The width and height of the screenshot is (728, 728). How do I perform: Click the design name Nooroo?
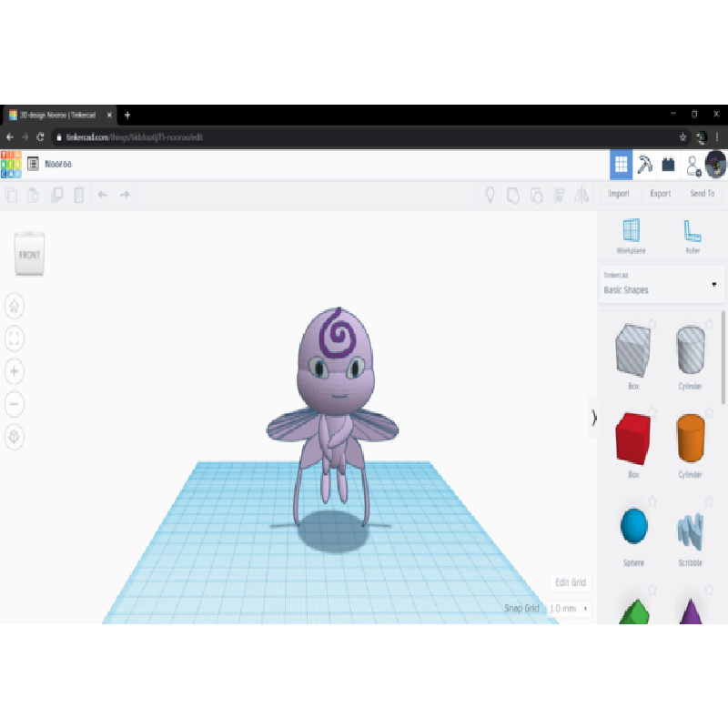coord(58,164)
